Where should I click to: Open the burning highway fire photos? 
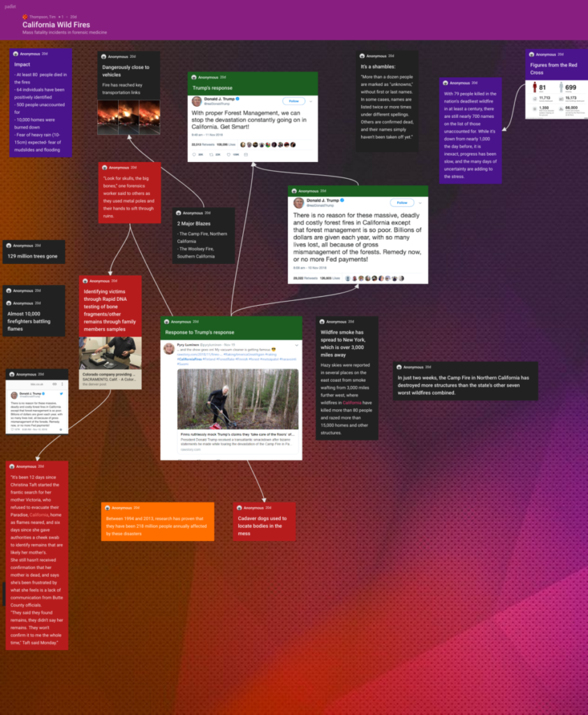tap(128, 117)
